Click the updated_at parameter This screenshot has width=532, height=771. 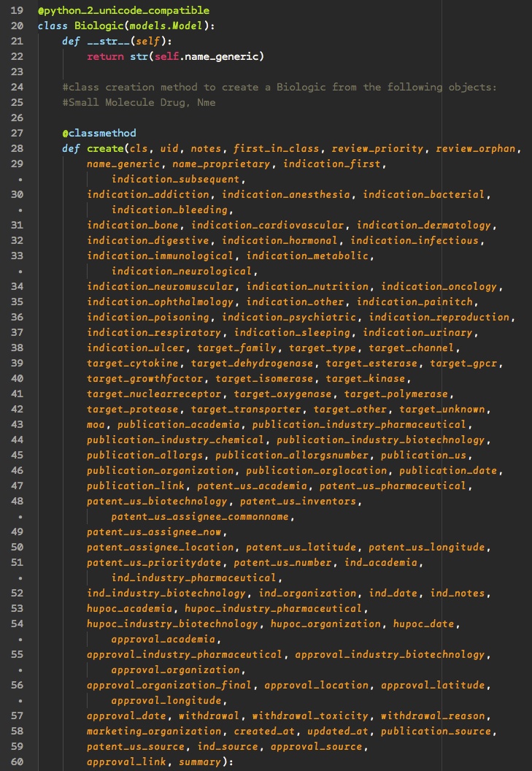pos(338,731)
